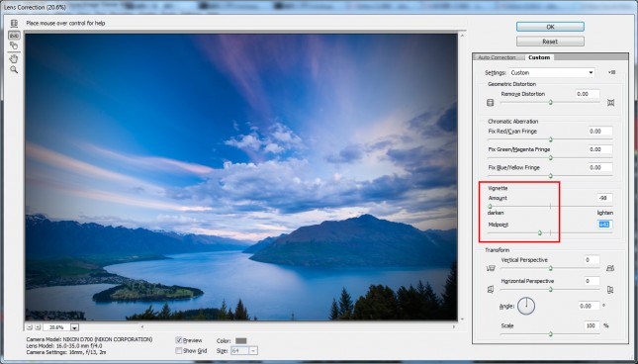The width and height of the screenshot is (638, 364).
Task: Select the Straighten tool icon
Action: coord(14,36)
